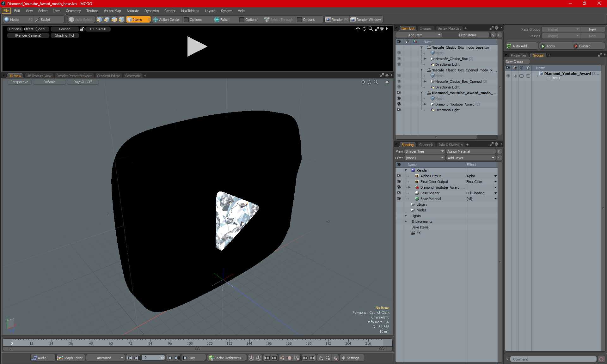Click the Discard button

coord(588,46)
